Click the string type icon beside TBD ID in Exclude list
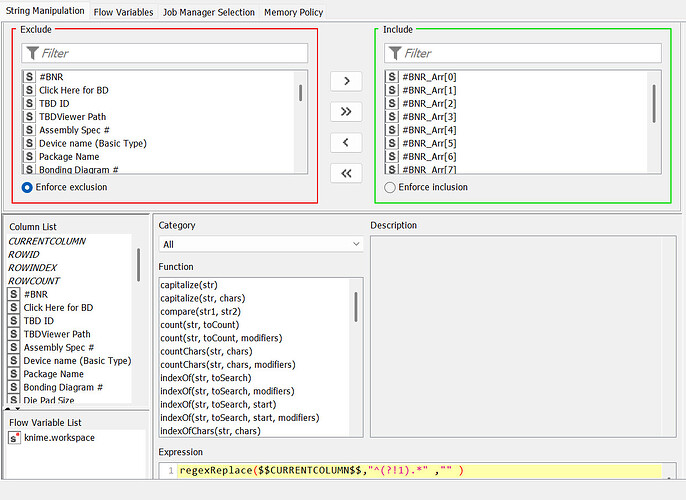Image resolution: width=686 pixels, height=500 pixels. 29,103
